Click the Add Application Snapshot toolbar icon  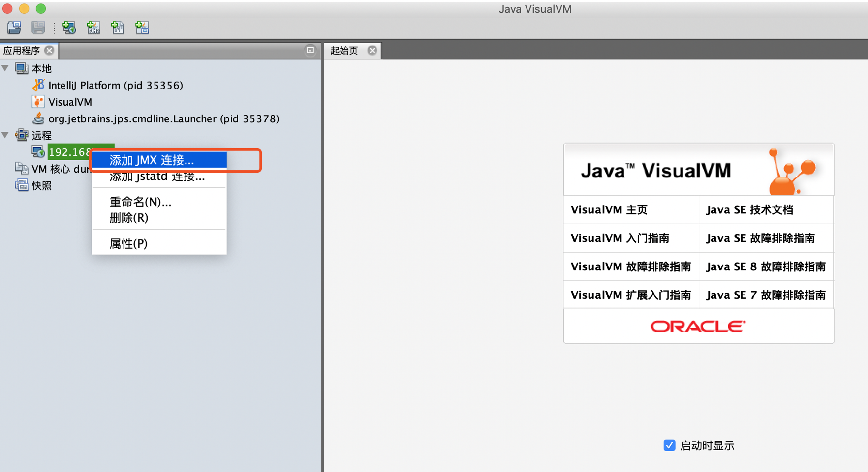(142, 28)
